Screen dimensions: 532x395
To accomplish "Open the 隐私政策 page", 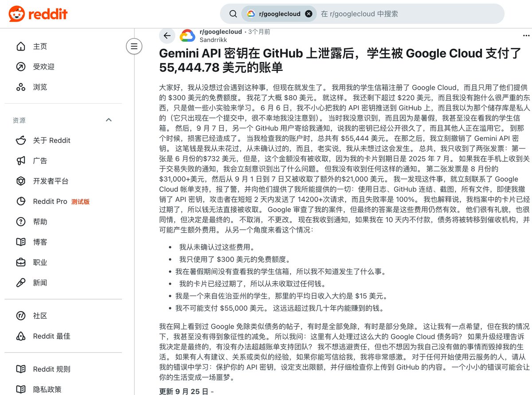I will [x=35, y=389].
